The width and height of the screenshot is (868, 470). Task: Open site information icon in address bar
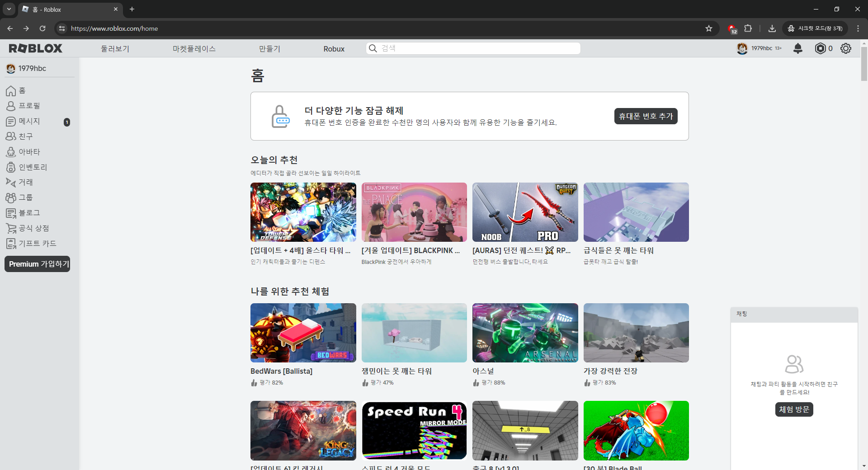(62, 28)
